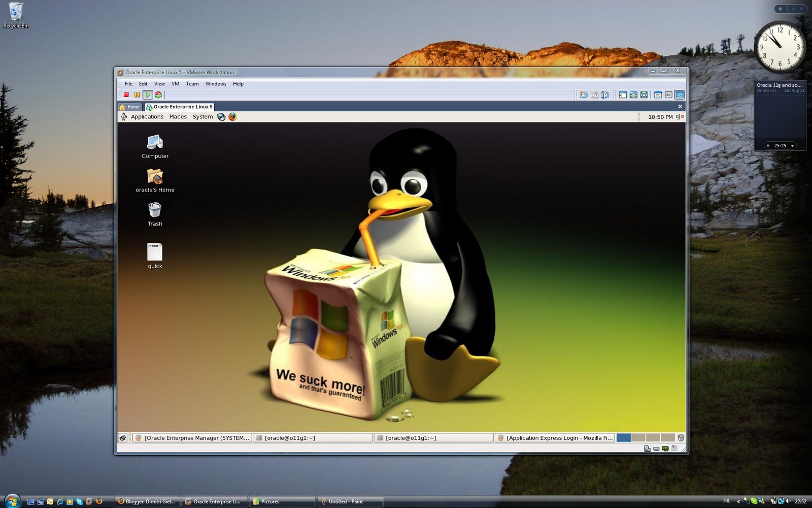Click the sidebar add gadget plus button

(780, 9)
